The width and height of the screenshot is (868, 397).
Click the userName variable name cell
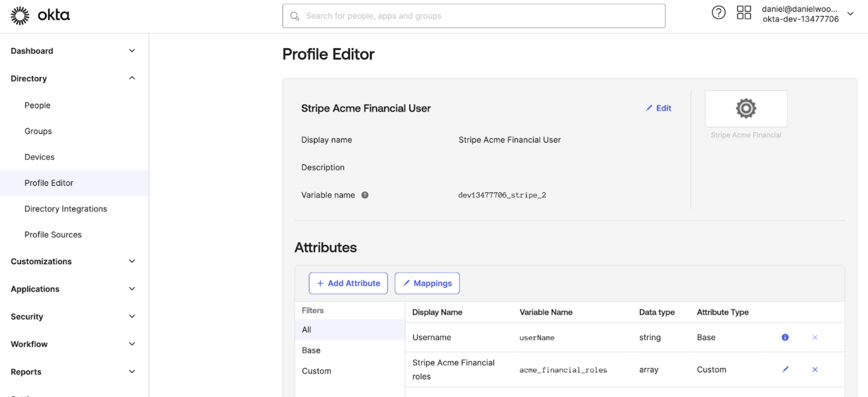point(537,338)
